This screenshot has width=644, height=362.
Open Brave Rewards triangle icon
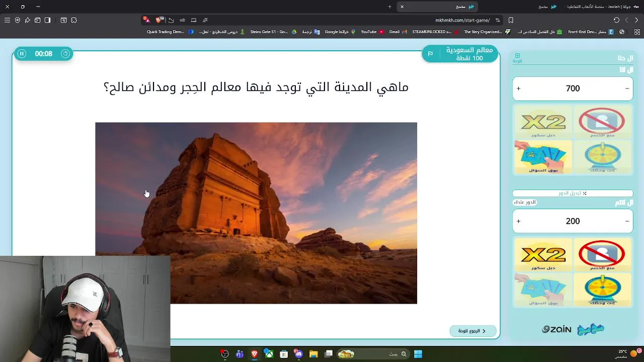[x=146, y=20]
